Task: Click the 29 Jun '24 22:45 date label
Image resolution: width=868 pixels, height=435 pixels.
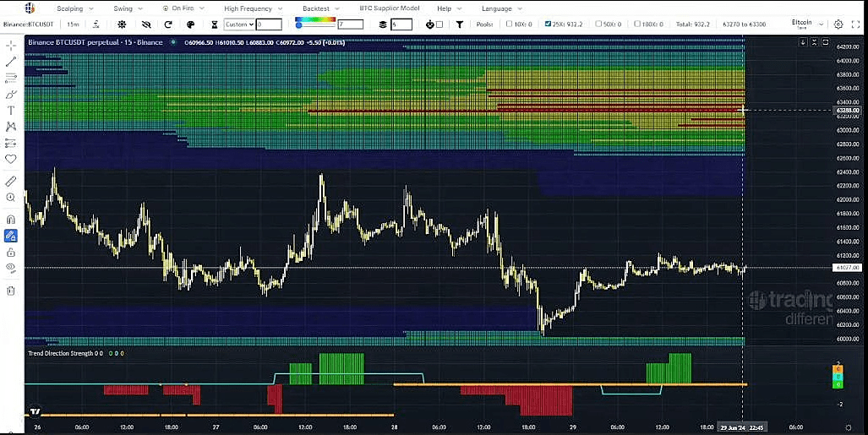Action: click(742, 427)
